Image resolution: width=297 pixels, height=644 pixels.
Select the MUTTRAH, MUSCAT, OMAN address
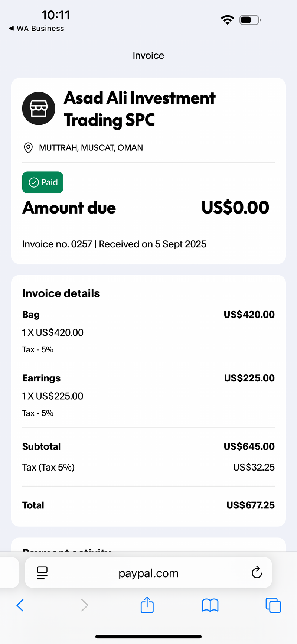tap(91, 148)
